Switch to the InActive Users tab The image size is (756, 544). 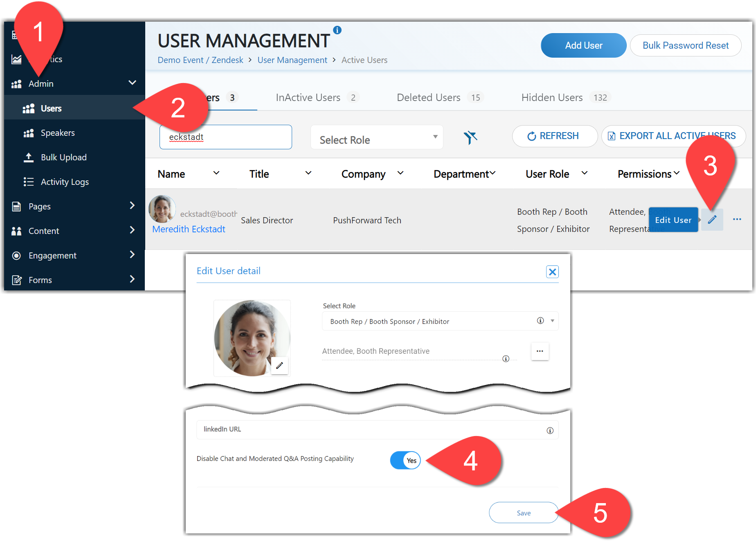[308, 98]
